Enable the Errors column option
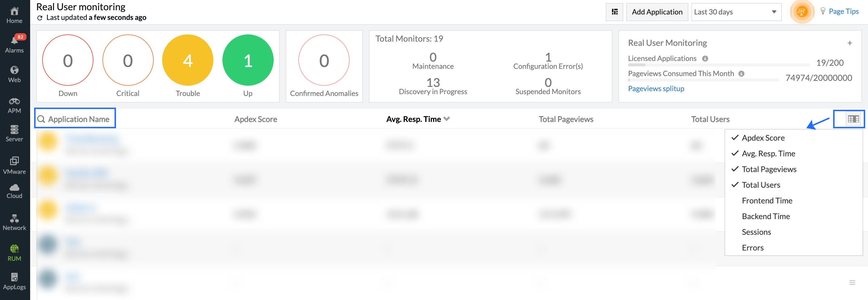 click(x=753, y=248)
